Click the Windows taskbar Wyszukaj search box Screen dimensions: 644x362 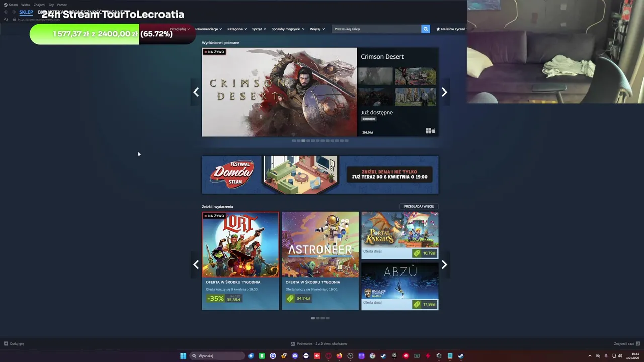pyautogui.click(x=217, y=356)
